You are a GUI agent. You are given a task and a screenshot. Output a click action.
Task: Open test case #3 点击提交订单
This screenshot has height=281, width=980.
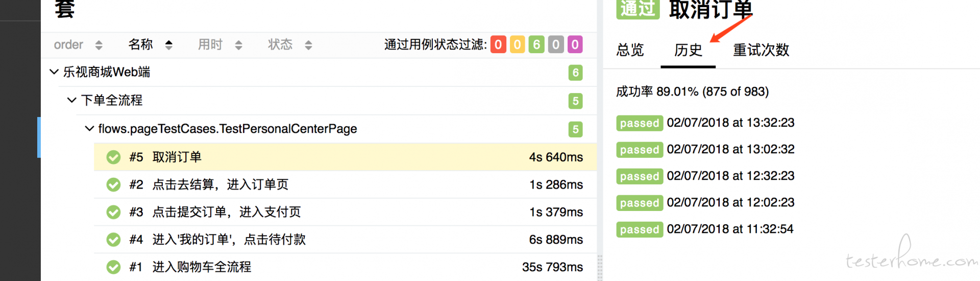tap(346, 212)
